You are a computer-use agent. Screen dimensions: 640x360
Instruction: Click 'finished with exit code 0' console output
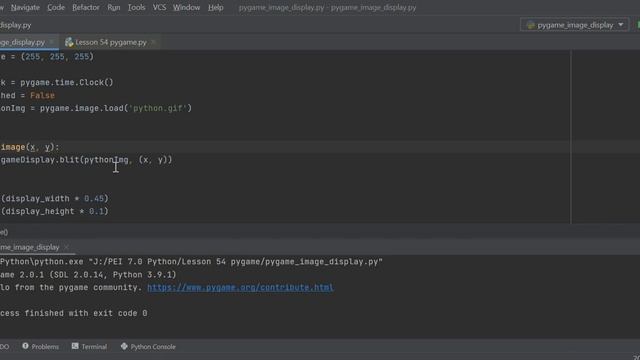pyautogui.click(x=86, y=313)
